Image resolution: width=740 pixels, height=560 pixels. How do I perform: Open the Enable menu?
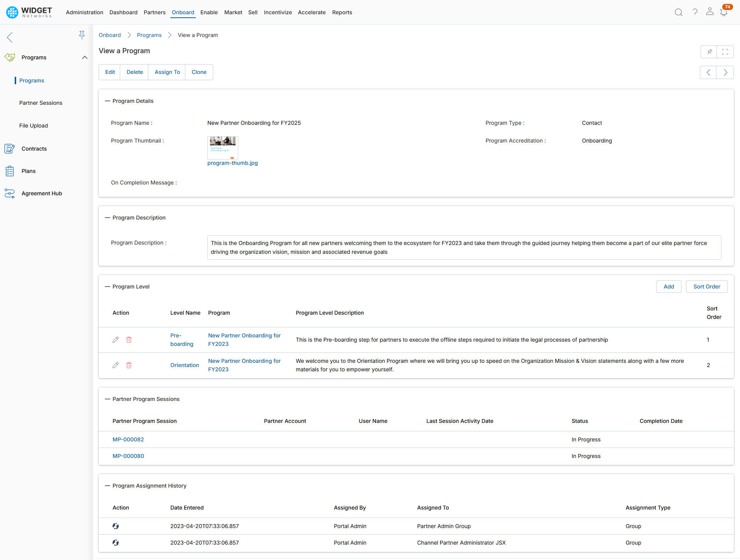pyautogui.click(x=209, y=12)
